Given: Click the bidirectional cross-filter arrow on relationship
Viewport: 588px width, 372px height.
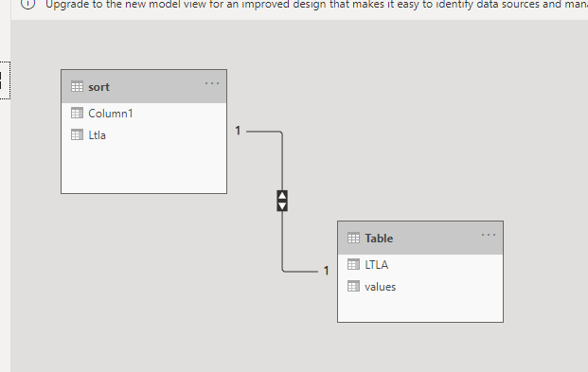Looking at the screenshot, I should pyautogui.click(x=282, y=201).
